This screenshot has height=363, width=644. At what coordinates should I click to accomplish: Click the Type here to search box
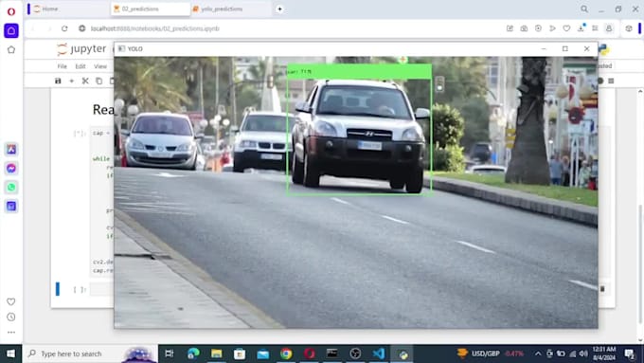click(90, 354)
